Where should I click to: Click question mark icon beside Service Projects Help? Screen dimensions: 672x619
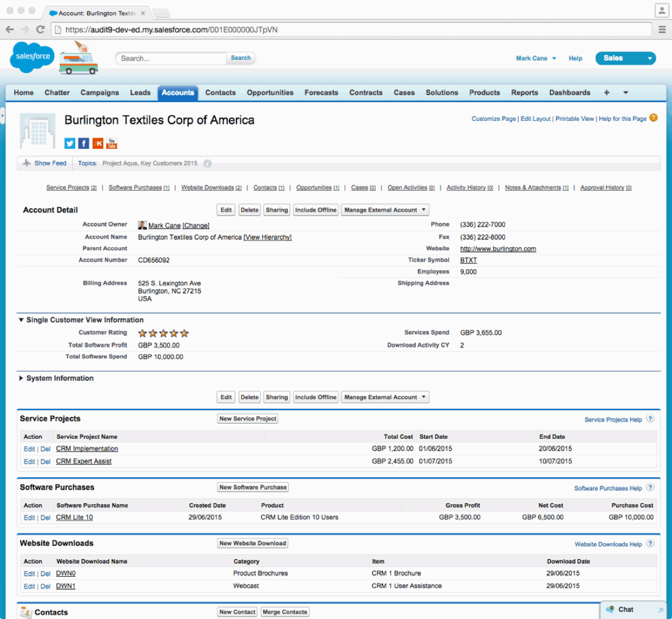[x=650, y=419]
